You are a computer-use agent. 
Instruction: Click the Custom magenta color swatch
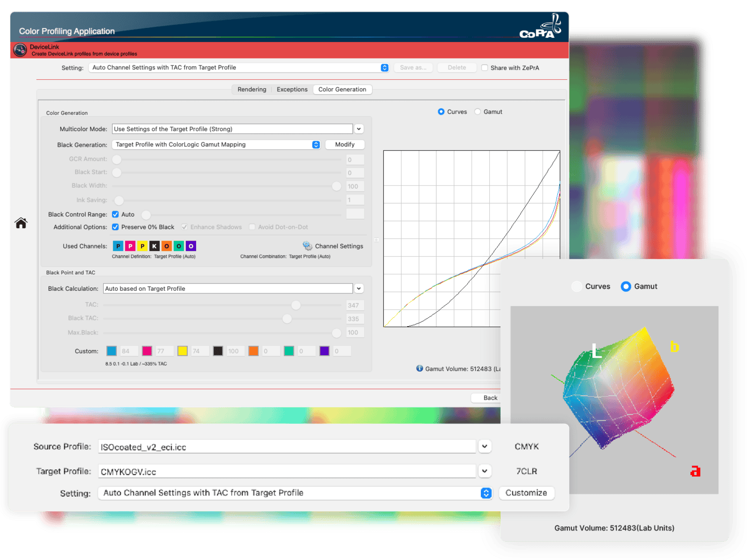(x=147, y=351)
